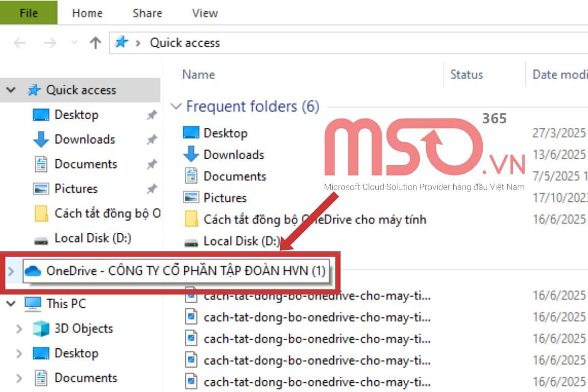Open Desktop under Quick access sidebar
Viewport: 588px width, 392px height.
[x=76, y=115]
